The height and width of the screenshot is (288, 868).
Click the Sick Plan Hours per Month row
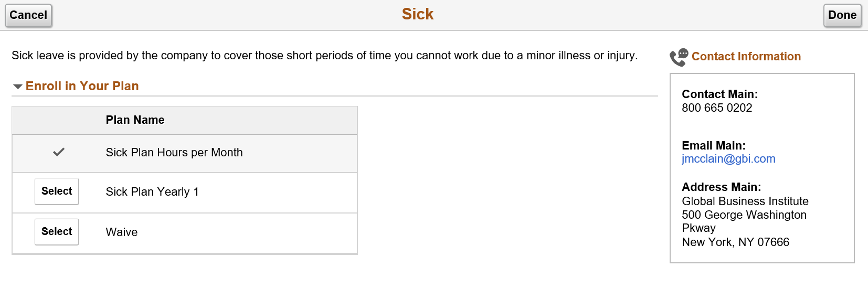coord(185,153)
